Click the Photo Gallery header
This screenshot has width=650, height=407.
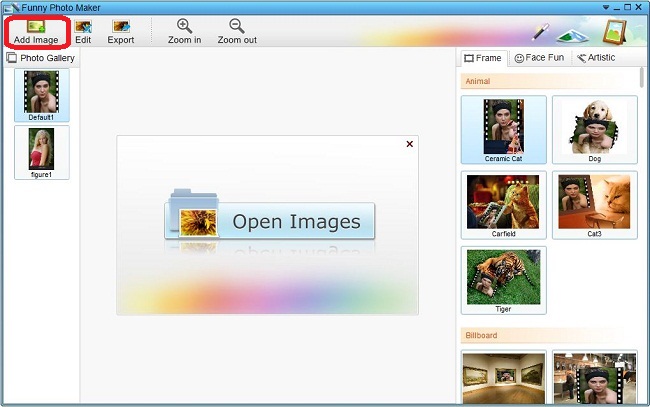coord(41,58)
